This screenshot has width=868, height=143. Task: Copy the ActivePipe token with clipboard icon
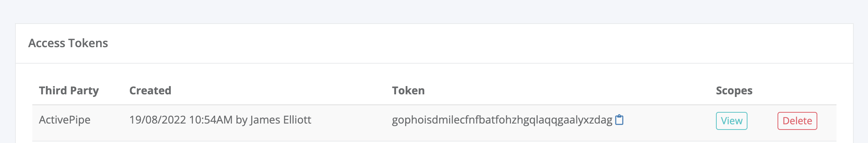[x=619, y=120]
